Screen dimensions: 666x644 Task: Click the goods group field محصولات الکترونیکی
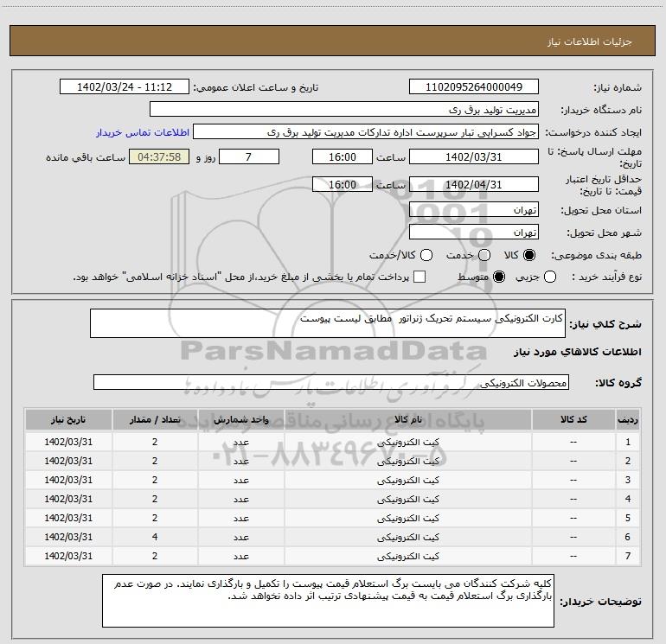click(x=331, y=382)
